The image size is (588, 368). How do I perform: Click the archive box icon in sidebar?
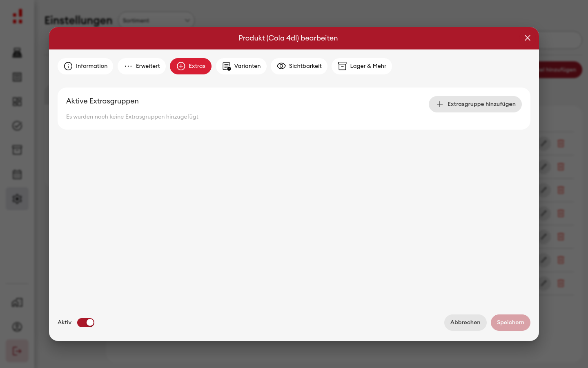point(17,150)
